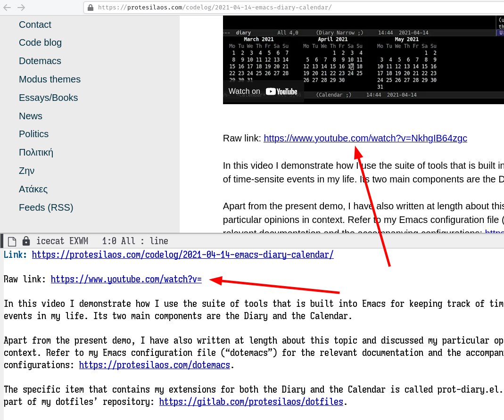This screenshot has height=420, width=504.
Task: Click the padlock icon in address bar
Action: pos(91,8)
